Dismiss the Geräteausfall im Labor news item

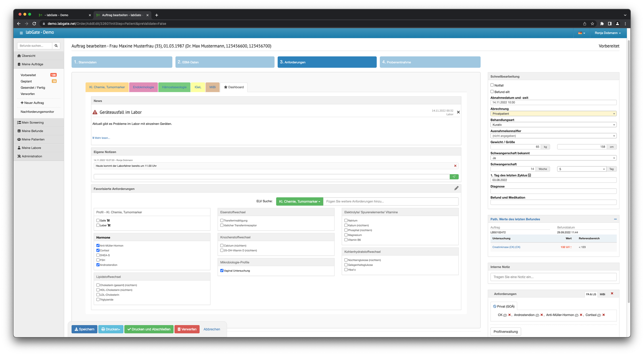458,112
